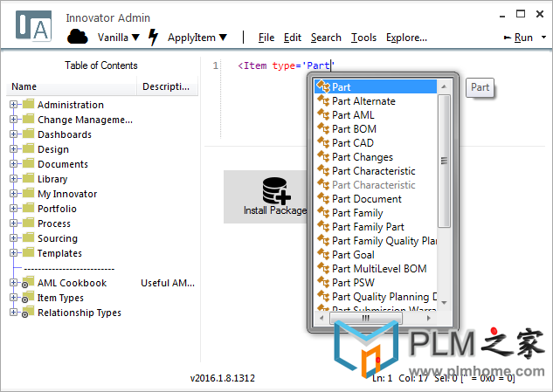Select the greyed Part Characteristic entry
The width and height of the screenshot is (553, 392).
[x=376, y=185]
